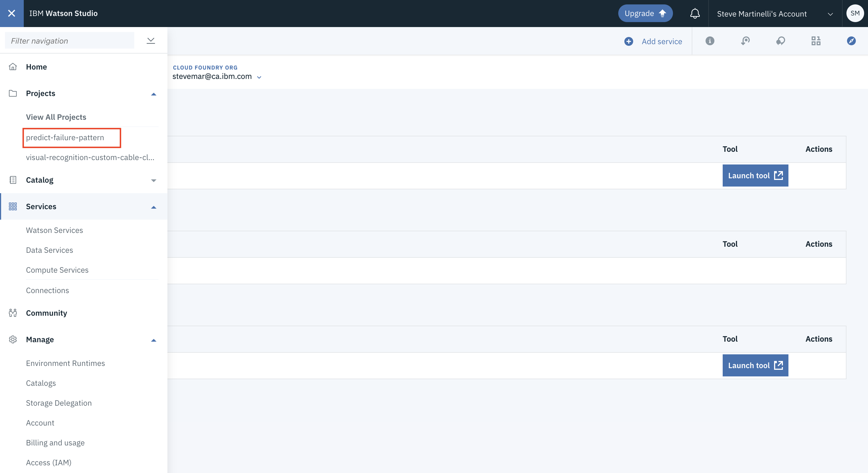Collapse the Projects section
The height and width of the screenshot is (473, 868).
click(154, 94)
